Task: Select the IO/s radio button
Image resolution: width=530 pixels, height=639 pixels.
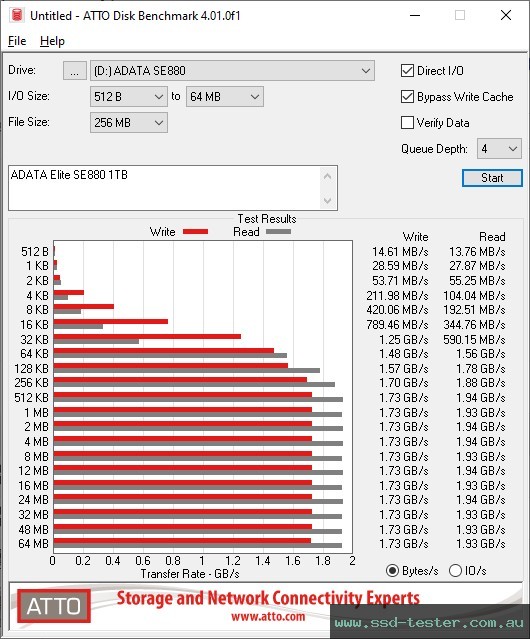Action: pos(455,571)
